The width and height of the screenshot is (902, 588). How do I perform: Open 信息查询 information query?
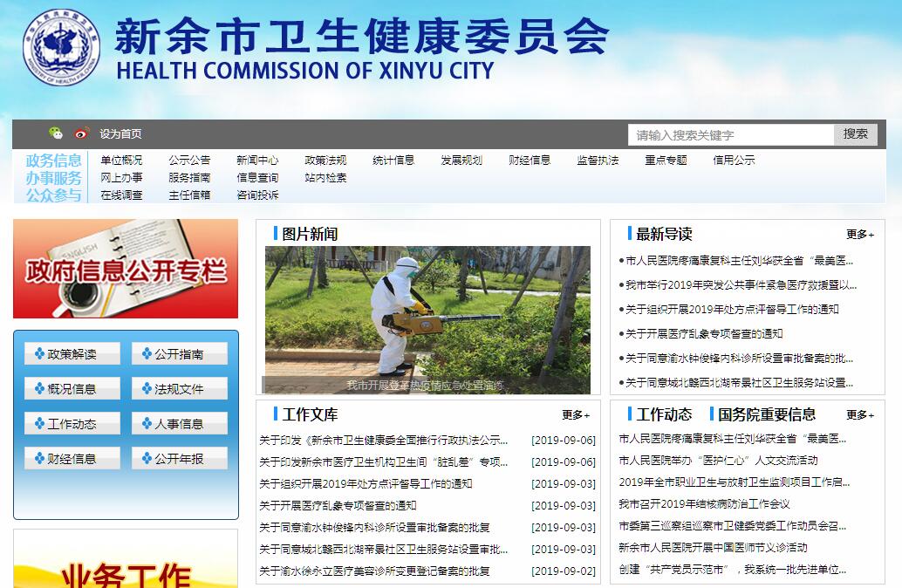point(257,178)
